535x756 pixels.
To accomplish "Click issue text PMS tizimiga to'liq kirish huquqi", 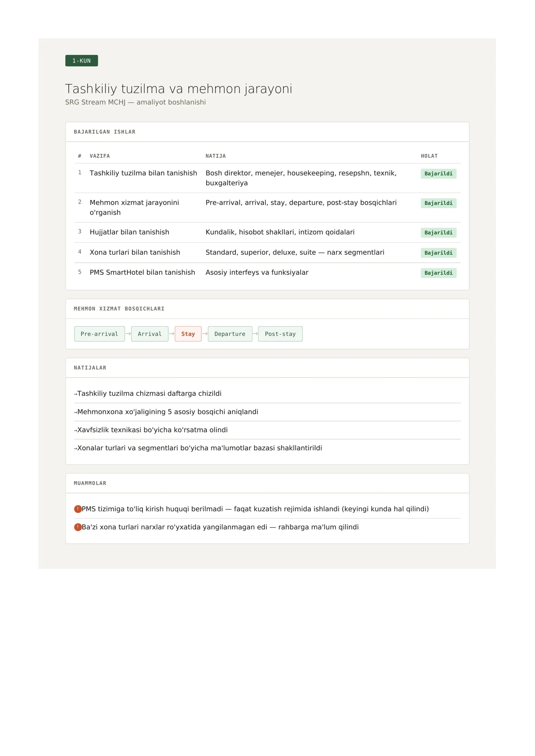I will click(x=255, y=509).
